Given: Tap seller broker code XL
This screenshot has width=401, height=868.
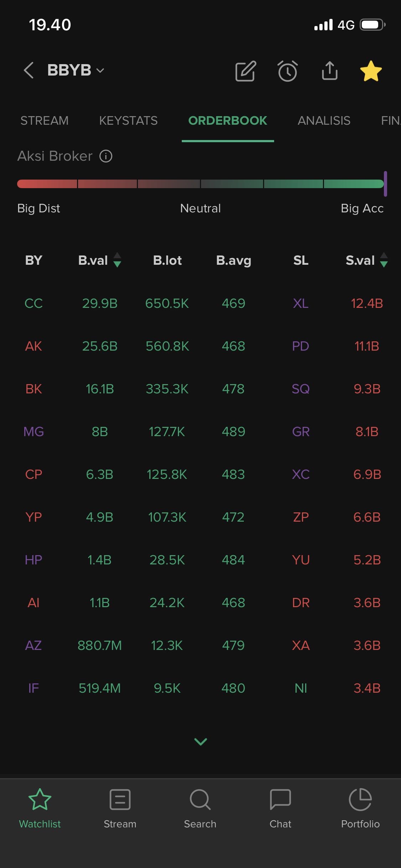Looking at the screenshot, I should pos(300,303).
